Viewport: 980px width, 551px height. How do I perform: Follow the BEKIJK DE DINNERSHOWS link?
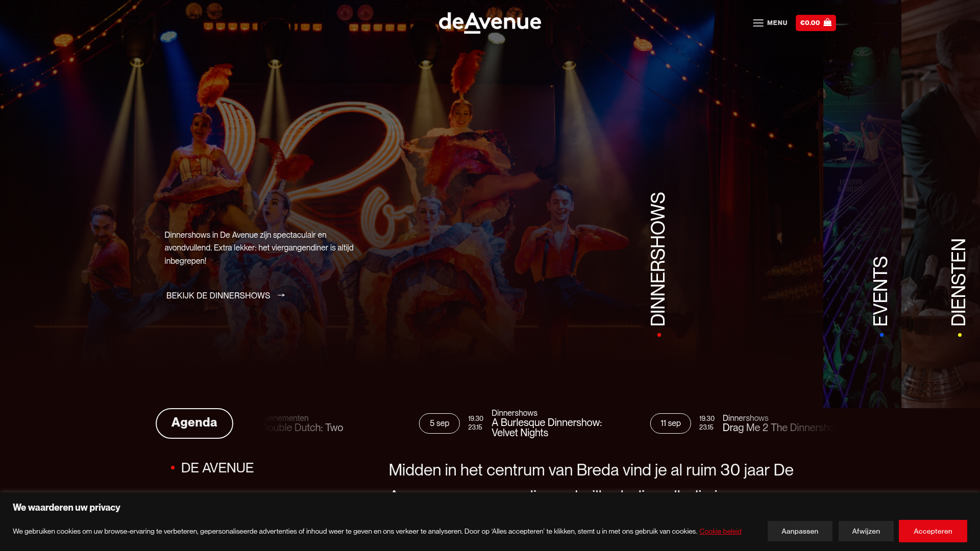point(226,296)
